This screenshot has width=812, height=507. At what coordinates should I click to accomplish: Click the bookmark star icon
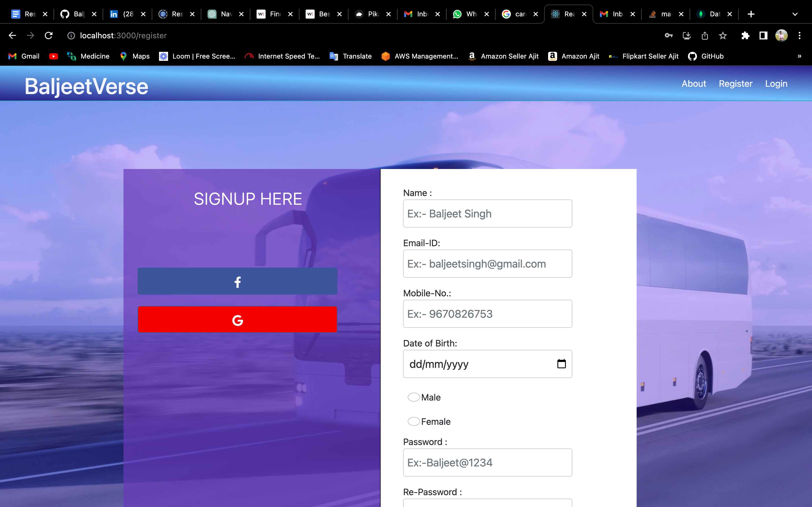[723, 35]
